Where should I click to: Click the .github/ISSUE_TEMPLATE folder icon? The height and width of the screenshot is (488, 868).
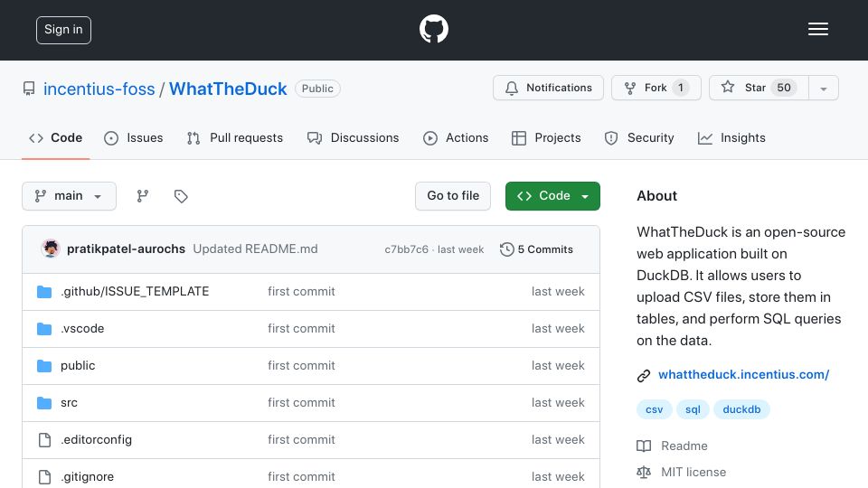pyautogui.click(x=44, y=292)
